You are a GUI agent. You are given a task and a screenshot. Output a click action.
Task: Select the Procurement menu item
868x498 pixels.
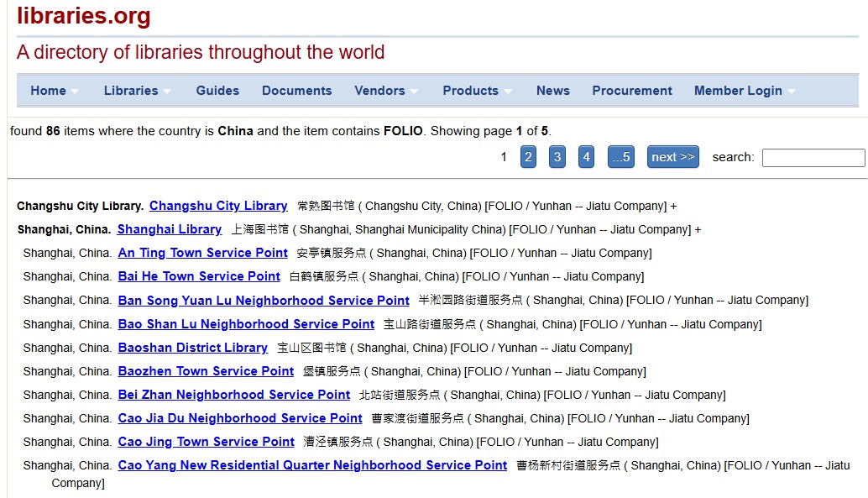[x=631, y=91]
